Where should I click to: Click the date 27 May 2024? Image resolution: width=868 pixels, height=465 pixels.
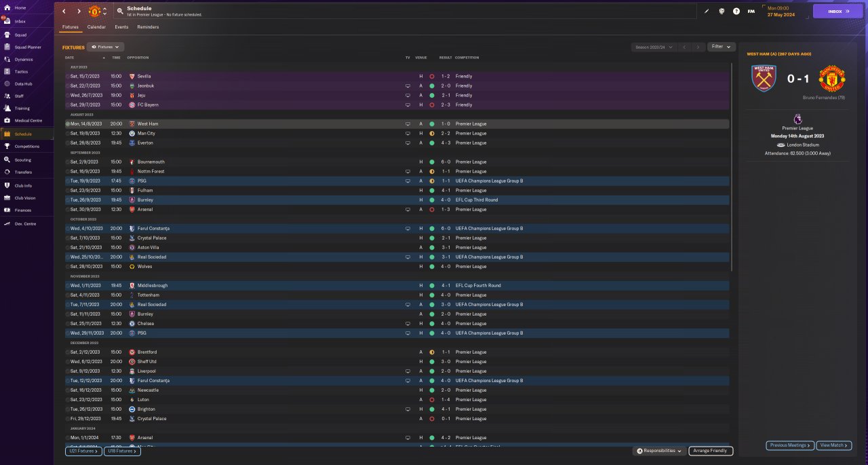[x=781, y=14]
